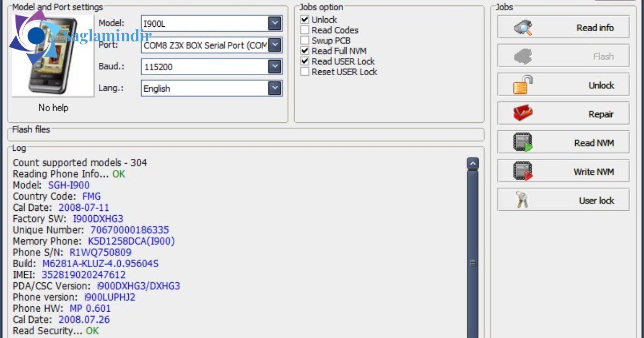Click IMEI '352819020247612'

[x=84, y=275]
